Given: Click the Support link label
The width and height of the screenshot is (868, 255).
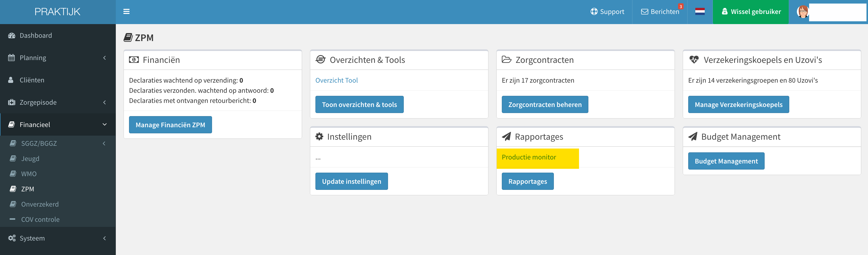Looking at the screenshot, I should tap(612, 12).
